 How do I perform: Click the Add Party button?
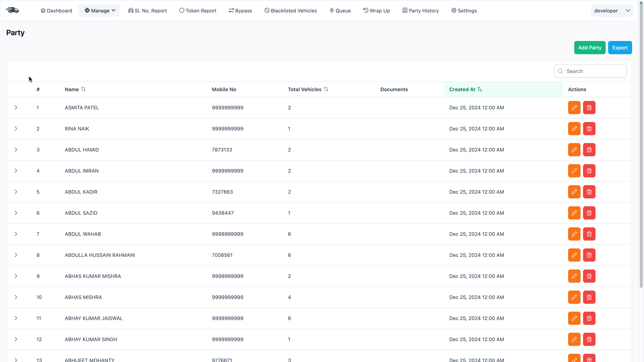coord(590,48)
